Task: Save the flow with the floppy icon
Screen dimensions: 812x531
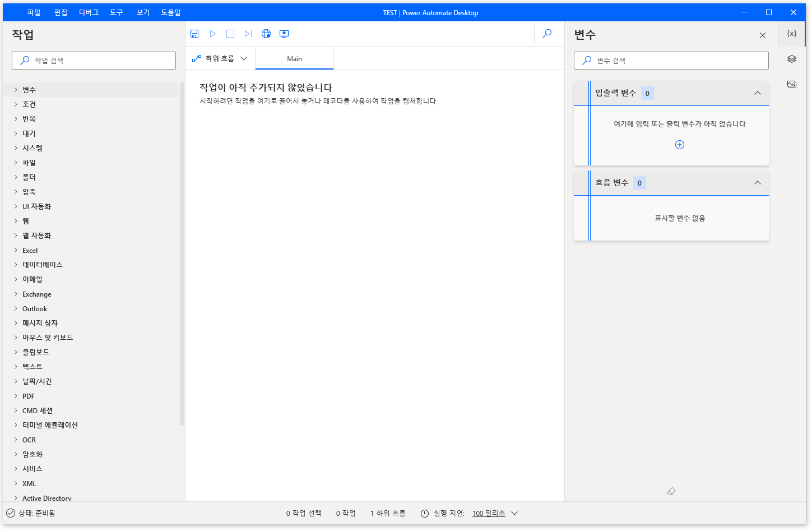Action: [194, 34]
